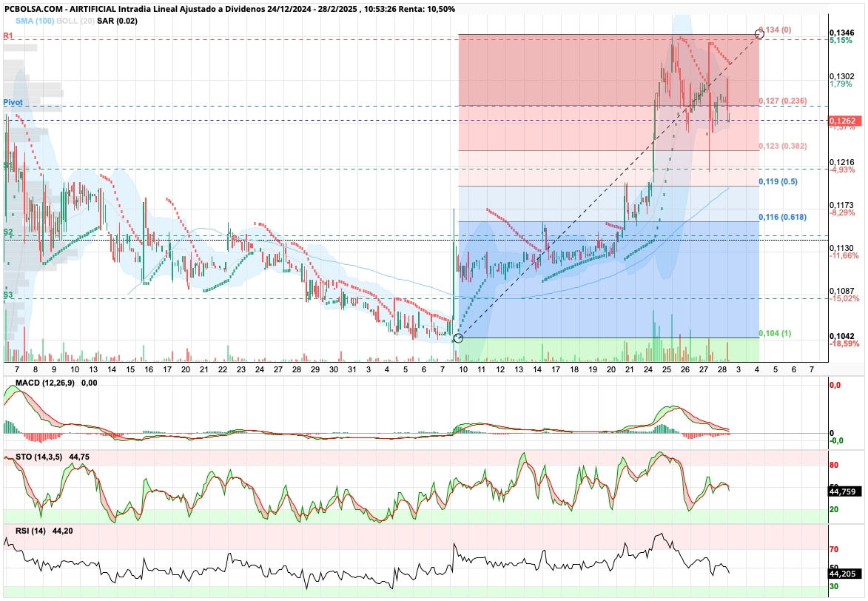Click the -4,93% percentage on the price axis
Screen dimensions: 868x601
click(x=842, y=170)
